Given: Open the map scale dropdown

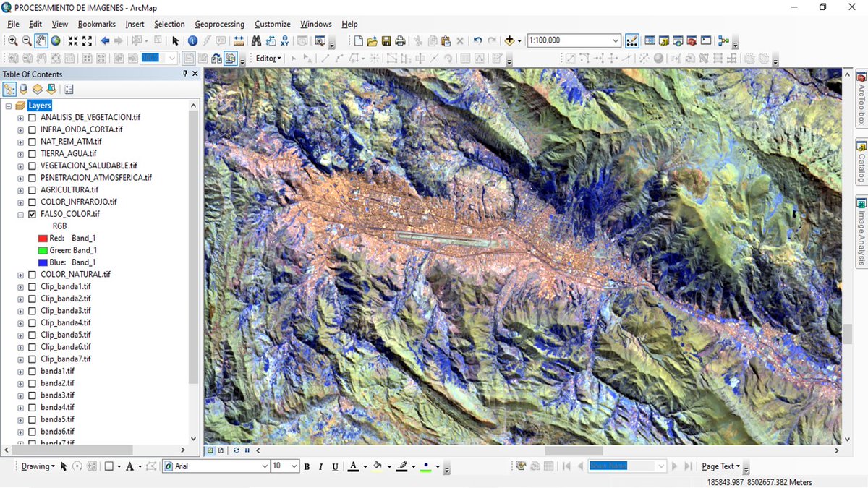Looking at the screenshot, I should click(x=616, y=40).
